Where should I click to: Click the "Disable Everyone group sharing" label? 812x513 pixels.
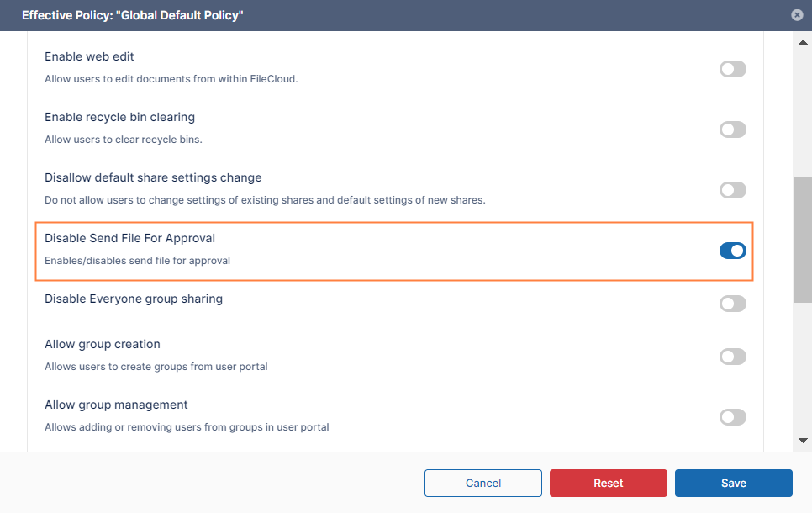click(x=133, y=299)
